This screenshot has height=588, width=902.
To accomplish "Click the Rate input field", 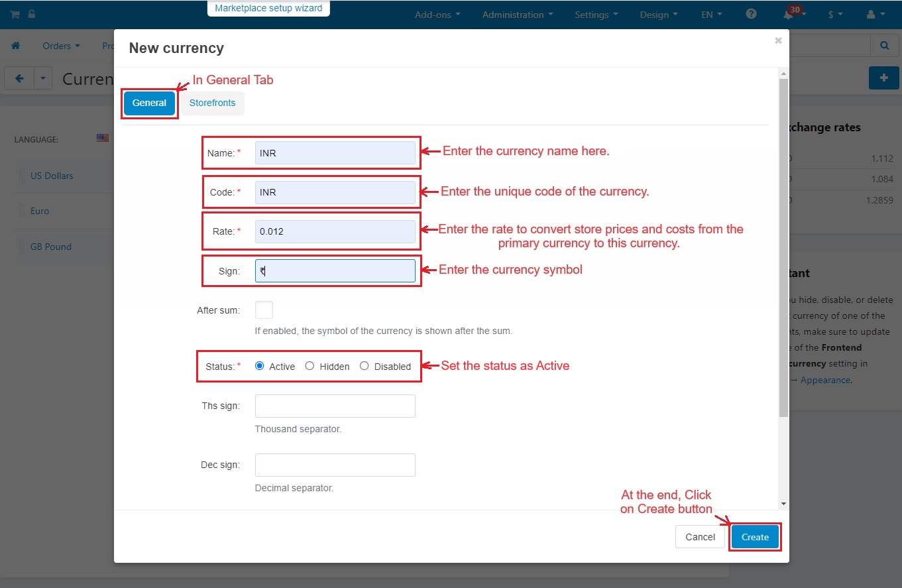I will pyautogui.click(x=335, y=231).
